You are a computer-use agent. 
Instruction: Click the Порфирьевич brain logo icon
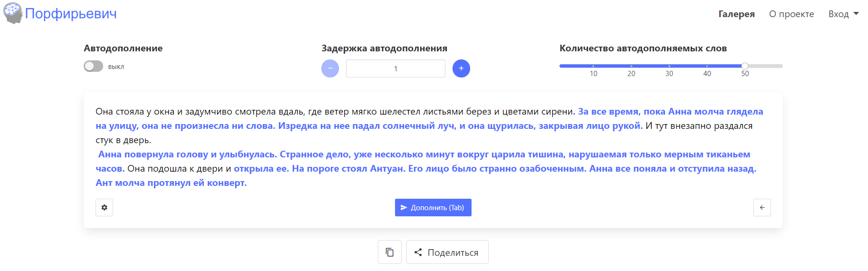pos(13,13)
